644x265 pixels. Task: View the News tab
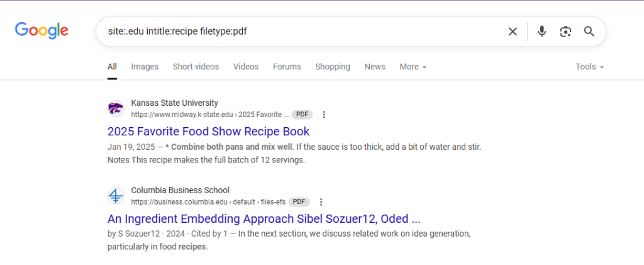375,67
